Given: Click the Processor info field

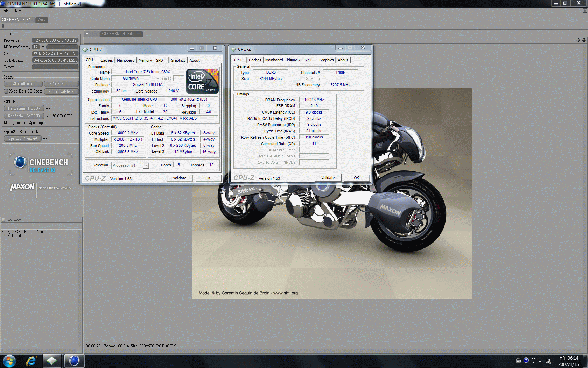Looking at the screenshot, I should [55, 40].
